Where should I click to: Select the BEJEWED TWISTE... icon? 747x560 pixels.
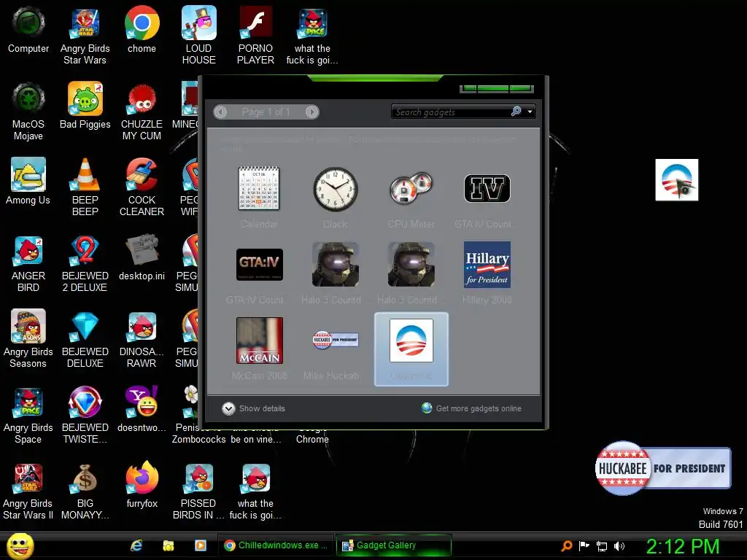pyautogui.click(x=85, y=415)
